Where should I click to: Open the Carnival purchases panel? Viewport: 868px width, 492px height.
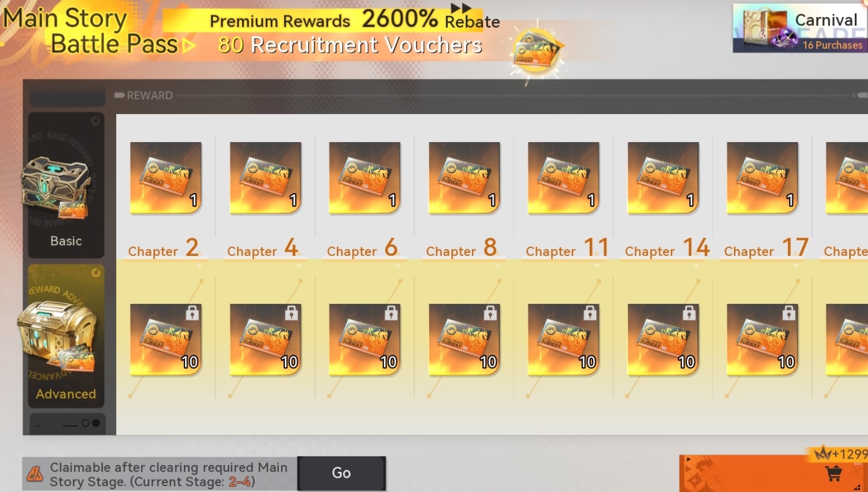[801, 29]
